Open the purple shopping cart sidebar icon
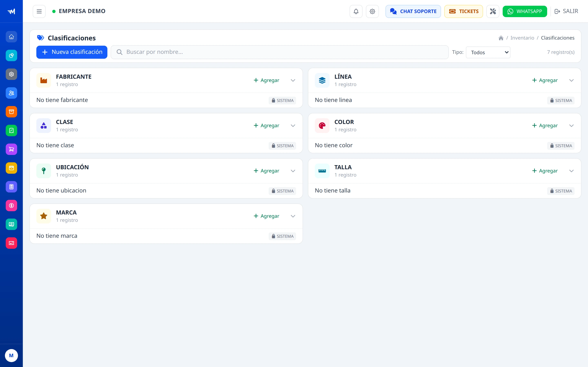The height and width of the screenshot is (367, 588). 11,149
